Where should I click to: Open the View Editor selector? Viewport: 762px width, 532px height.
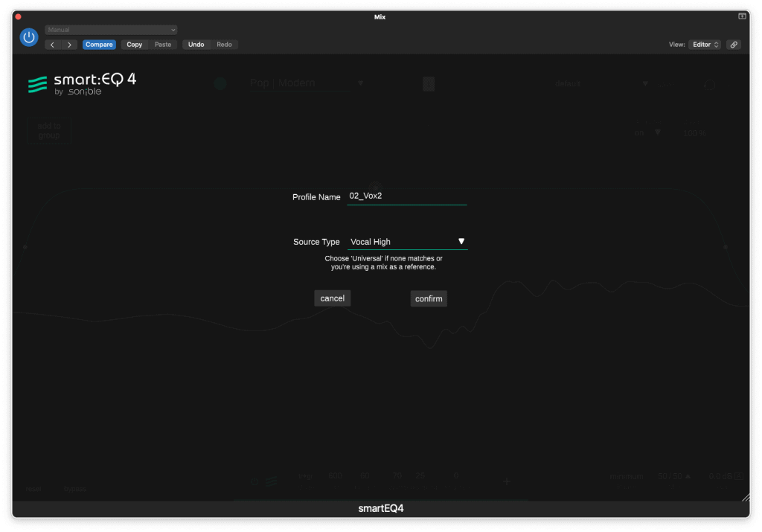pyautogui.click(x=702, y=44)
